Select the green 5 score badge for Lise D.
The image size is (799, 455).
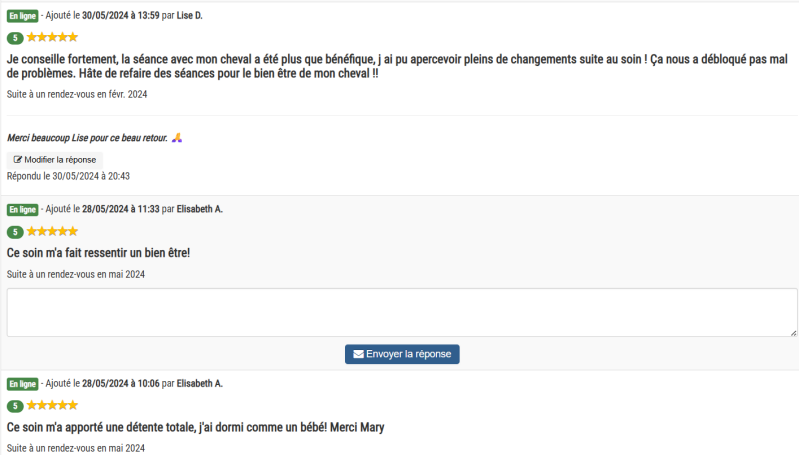[x=15, y=38]
